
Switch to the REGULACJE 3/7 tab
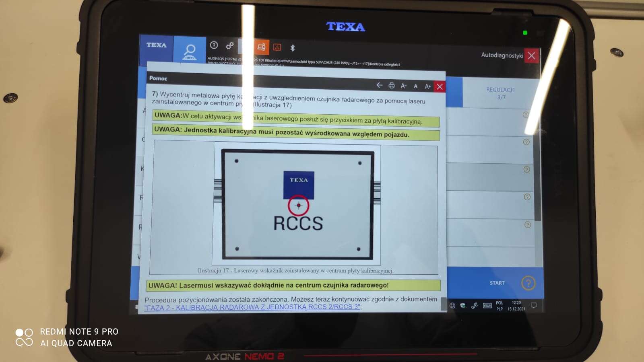(501, 93)
